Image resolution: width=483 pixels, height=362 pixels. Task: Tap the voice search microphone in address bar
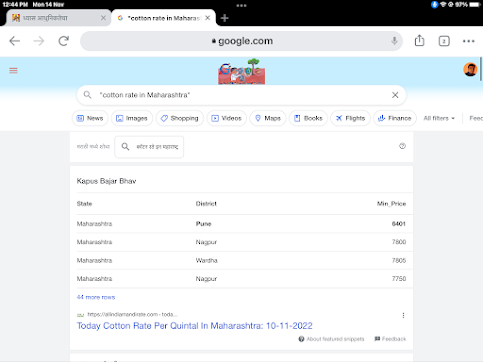point(394,41)
